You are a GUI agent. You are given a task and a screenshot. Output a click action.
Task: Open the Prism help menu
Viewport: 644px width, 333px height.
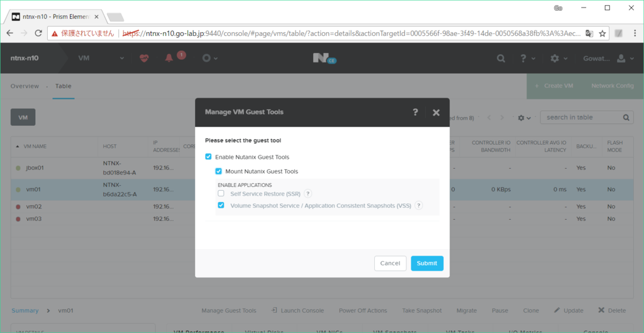(x=528, y=59)
